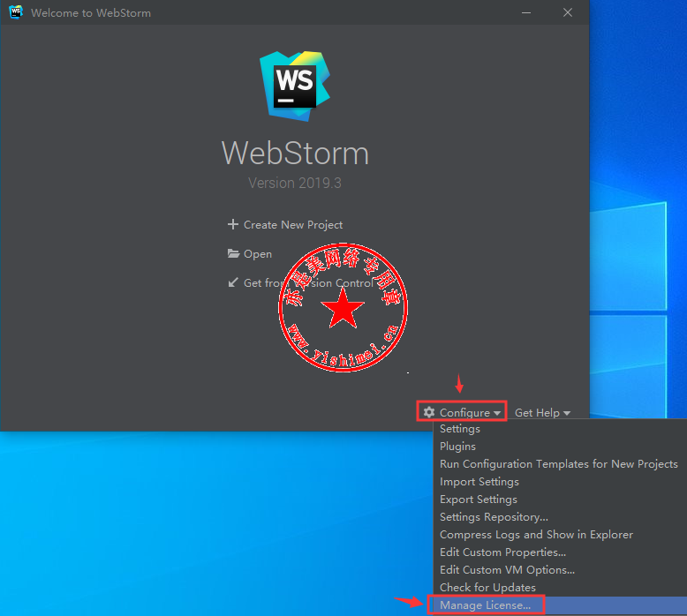Click the folder icon beside Open
687x616 pixels.
(233, 253)
